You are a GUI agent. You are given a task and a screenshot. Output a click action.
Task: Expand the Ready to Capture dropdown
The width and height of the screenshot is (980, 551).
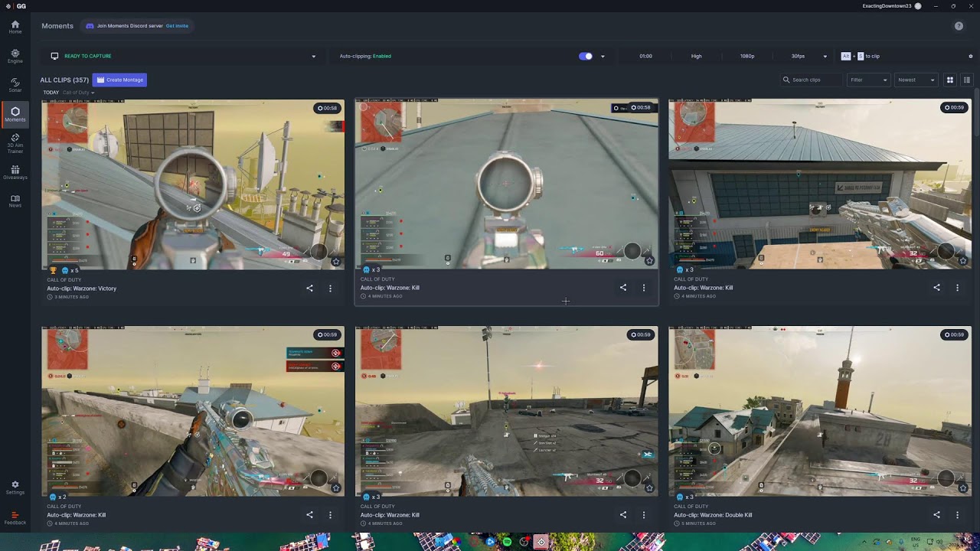pyautogui.click(x=313, y=56)
